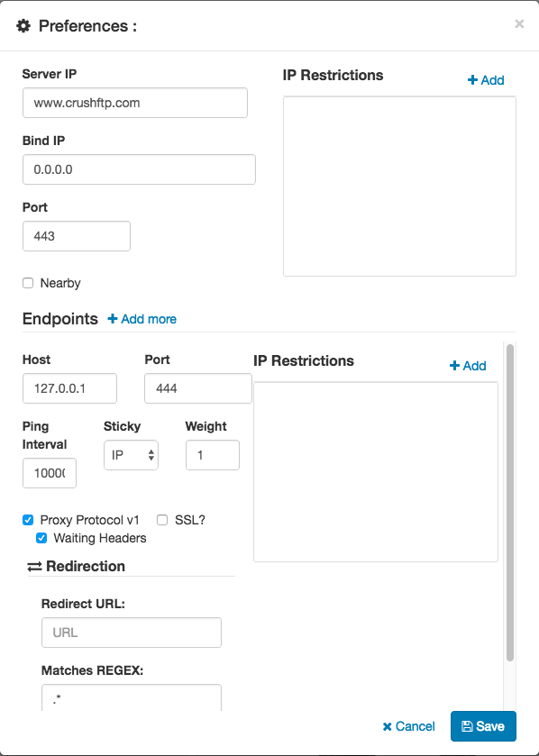Focus the Weight input field
The width and height of the screenshot is (539, 756).
pyautogui.click(x=213, y=455)
